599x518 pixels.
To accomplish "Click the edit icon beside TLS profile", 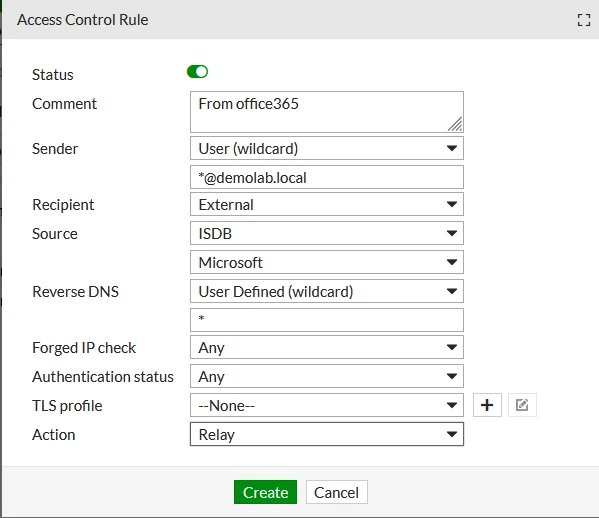I will [522, 405].
